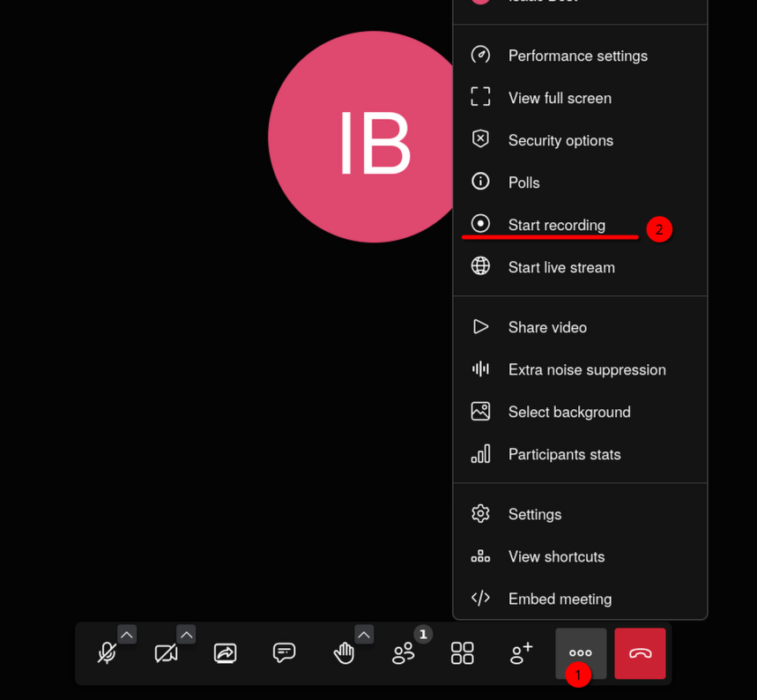Turn on the camera from toolbar
Screen dimensions: 757x700
pyautogui.click(x=166, y=653)
